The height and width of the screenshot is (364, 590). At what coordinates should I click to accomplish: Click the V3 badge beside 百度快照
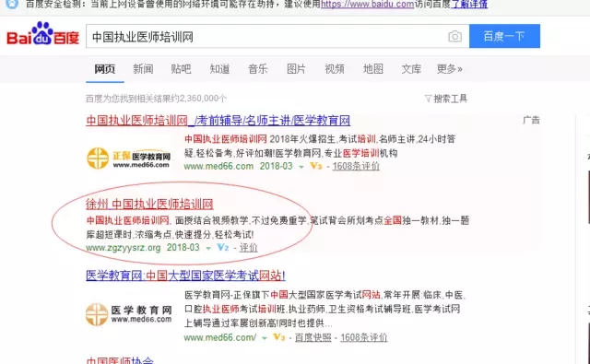[278, 337]
